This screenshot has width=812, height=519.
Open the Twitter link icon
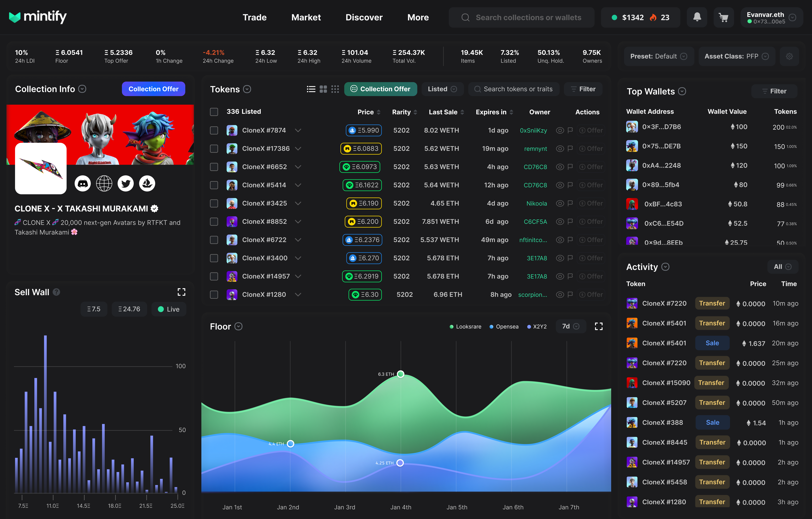point(126,183)
